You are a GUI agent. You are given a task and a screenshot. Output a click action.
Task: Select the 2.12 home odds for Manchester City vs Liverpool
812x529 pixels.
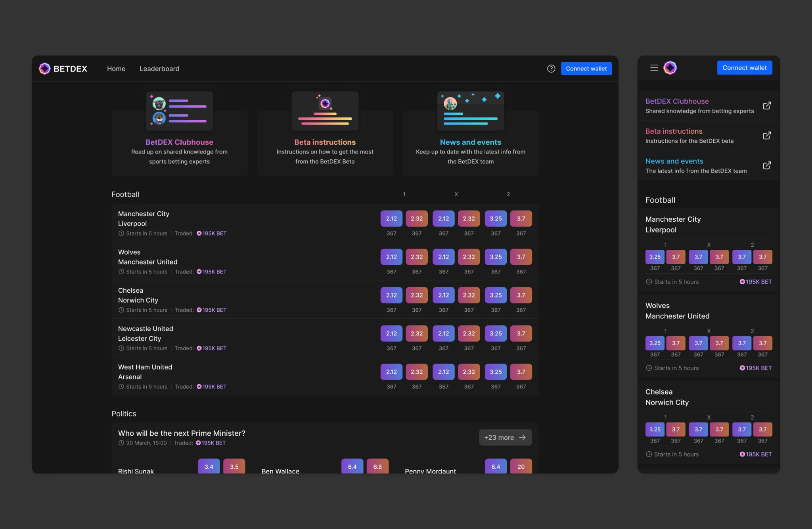pos(391,218)
